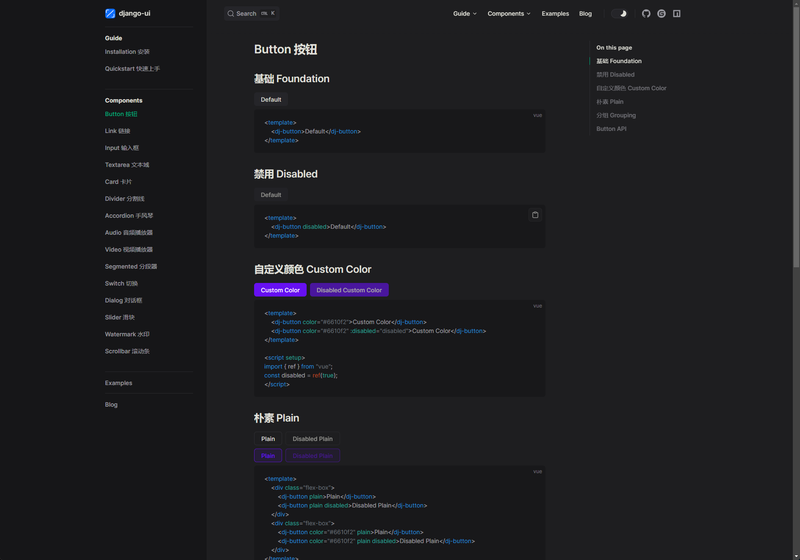800x560 pixels.
Task: Open Audio 音频播放器 component page
Action: point(129,233)
